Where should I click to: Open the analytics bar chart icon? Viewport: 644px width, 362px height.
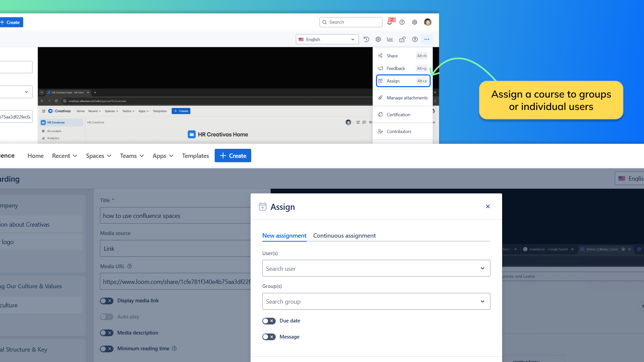[x=390, y=40]
